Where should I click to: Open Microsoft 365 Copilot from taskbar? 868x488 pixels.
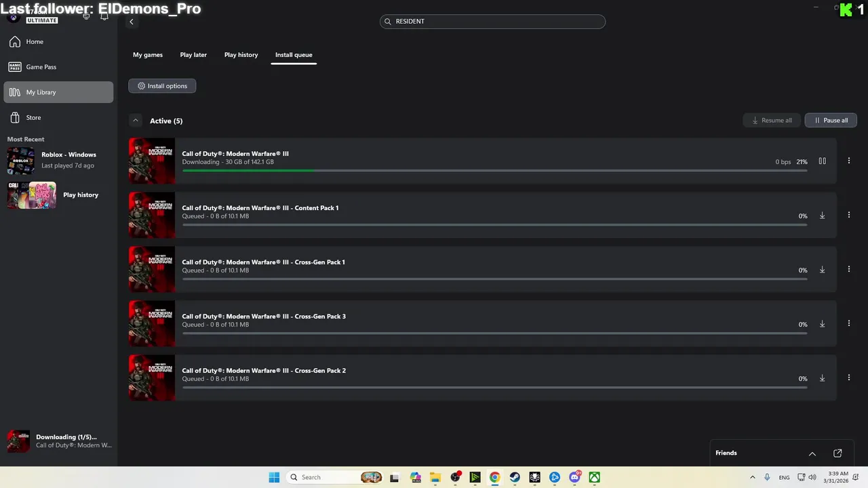[415, 477]
